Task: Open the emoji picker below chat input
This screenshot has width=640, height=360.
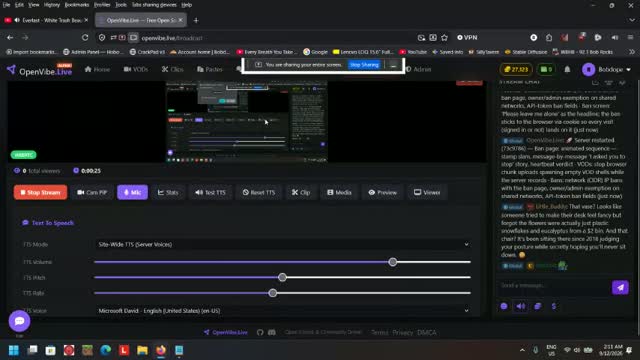Action: (x=504, y=306)
